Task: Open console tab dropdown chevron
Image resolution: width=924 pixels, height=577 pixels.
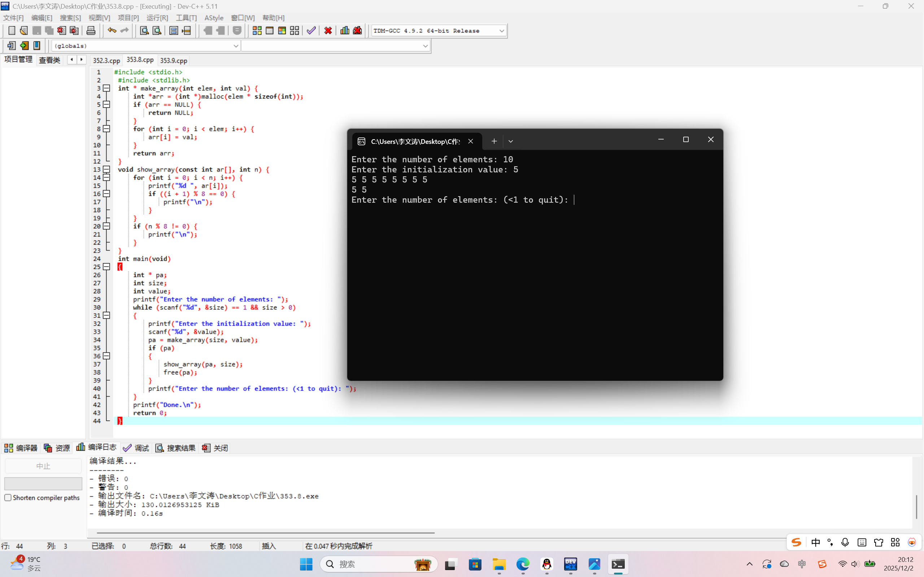Action: [x=510, y=141]
